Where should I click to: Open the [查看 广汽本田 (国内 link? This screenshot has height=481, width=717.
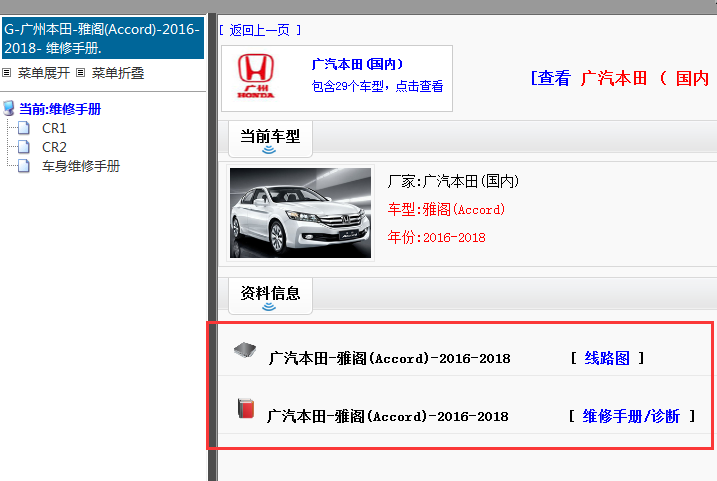pos(622,78)
